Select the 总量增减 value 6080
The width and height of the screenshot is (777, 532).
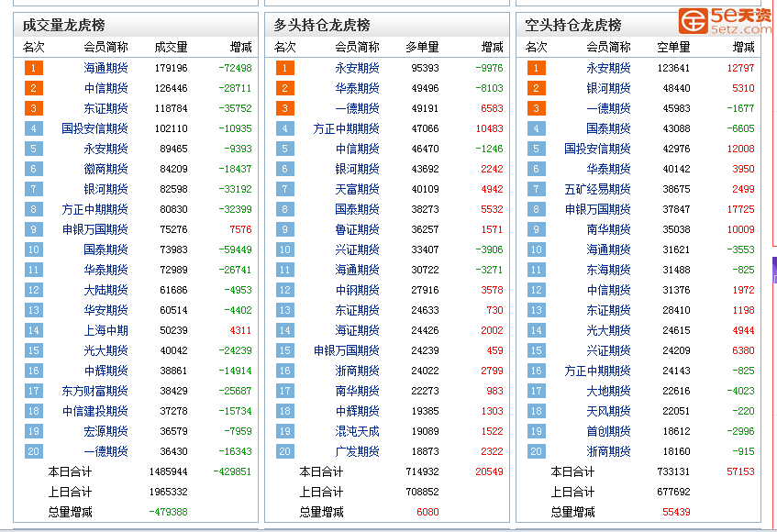[427, 512]
